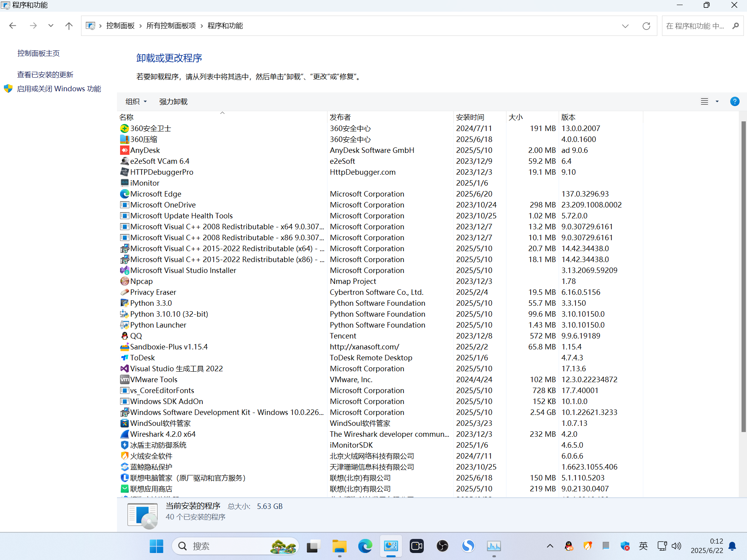
Task: Select the Microsoft Visual Studio Installer icon
Action: point(124,270)
